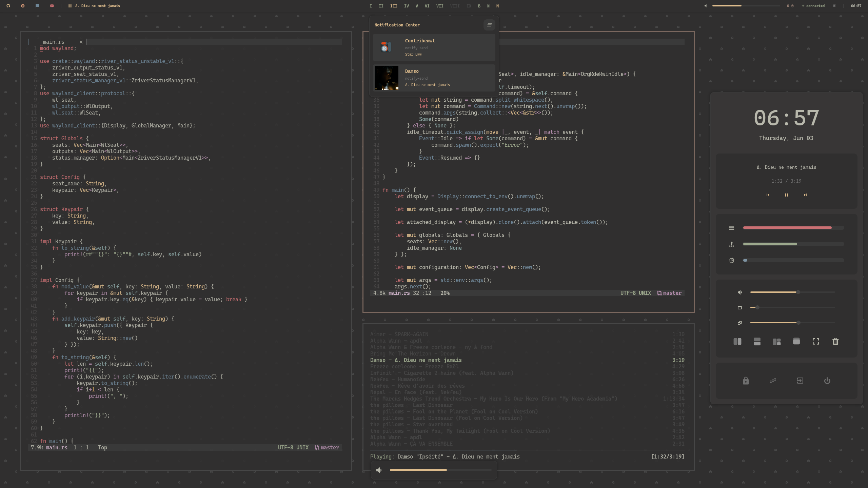This screenshot has width=868, height=488.
Task: Click the lock screen icon
Action: (746, 381)
